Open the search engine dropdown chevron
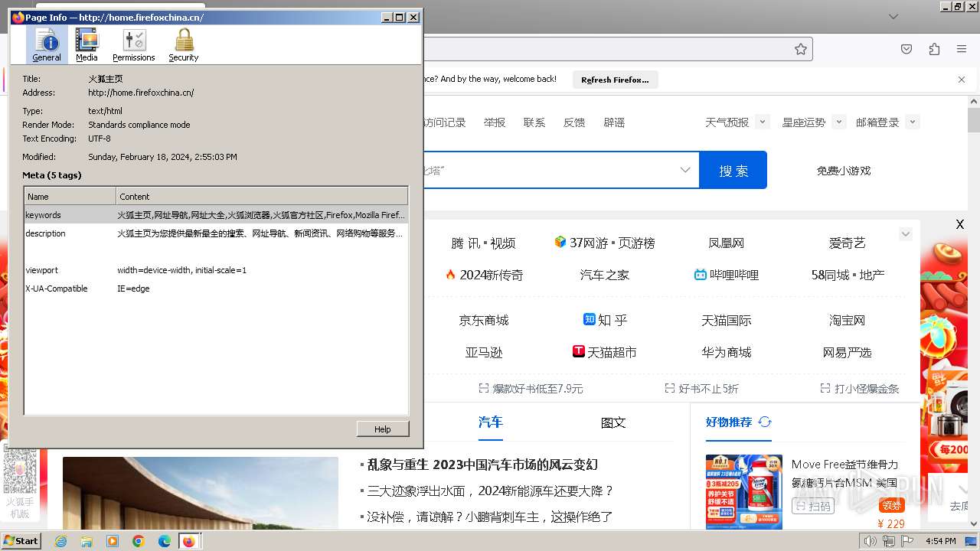980x551 pixels. [685, 170]
